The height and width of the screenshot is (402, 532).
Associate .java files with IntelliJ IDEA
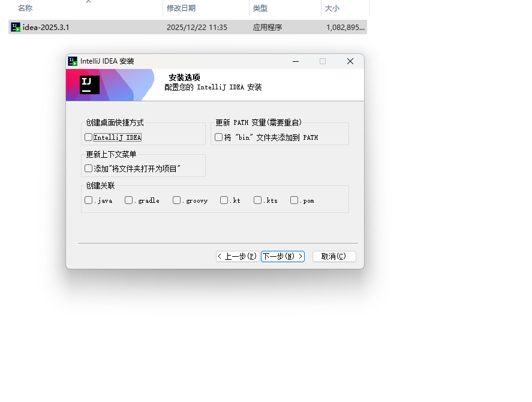(x=89, y=200)
